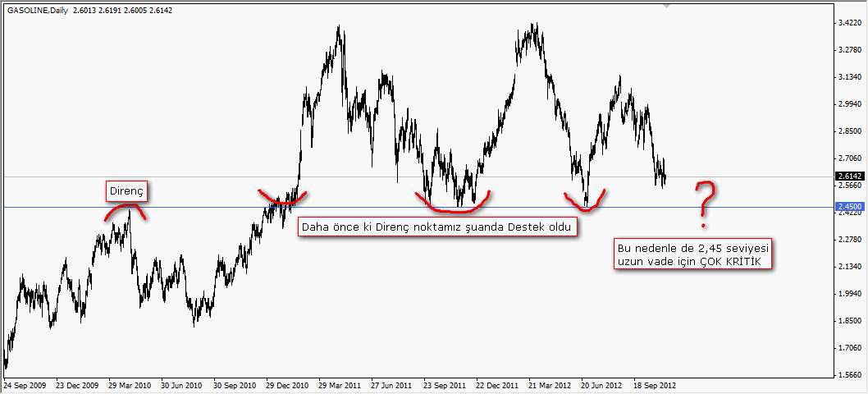Select the red arc under the Jun 2012 bottom
This screenshot has width=868, height=394.
[x=584, y=202]
